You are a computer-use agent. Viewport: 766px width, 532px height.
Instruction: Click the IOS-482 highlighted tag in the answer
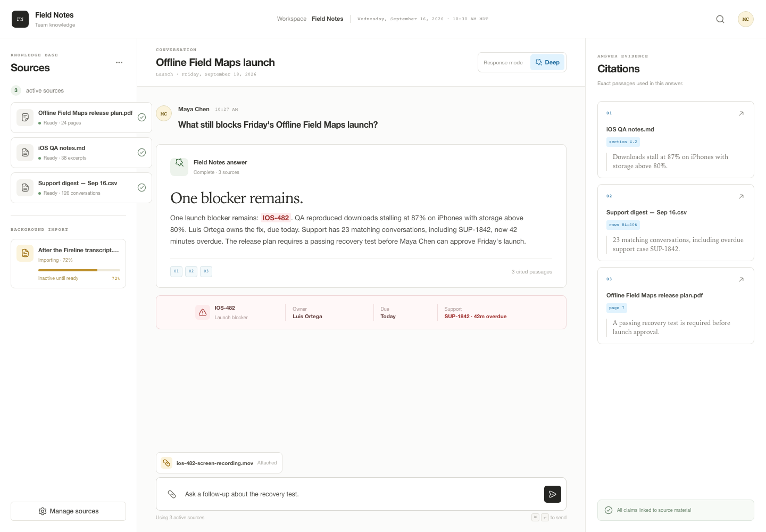coord(276,218)
